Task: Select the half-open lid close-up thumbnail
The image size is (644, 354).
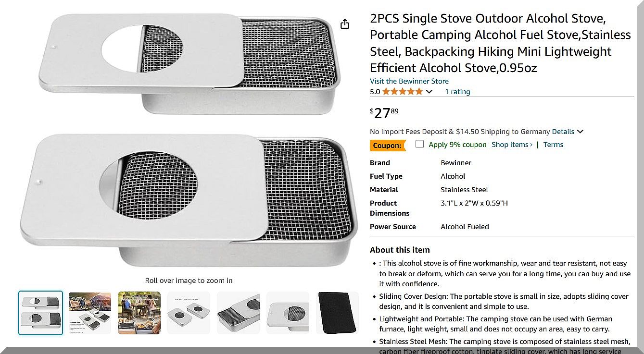Action: pyautogui.click(x=288, y=313)
